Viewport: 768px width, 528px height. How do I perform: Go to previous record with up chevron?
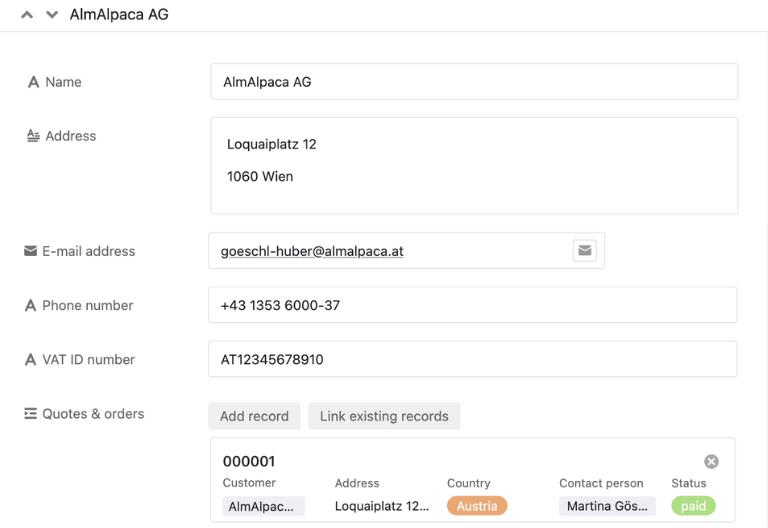27,15
